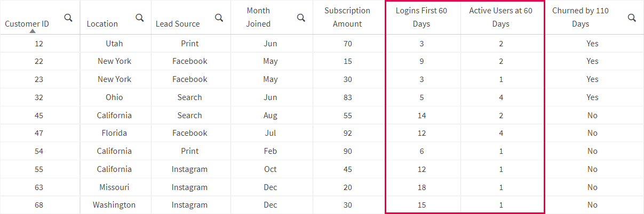Select subscription amount 92 cell
The height and width of the screenshot is (214, 644).
(347, 133)
